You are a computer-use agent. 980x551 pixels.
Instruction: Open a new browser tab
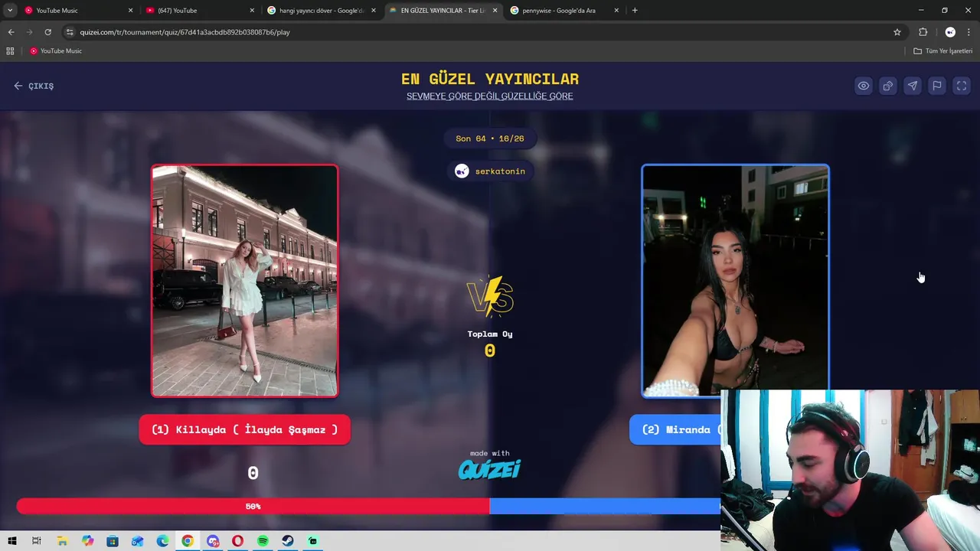[635, 11]
